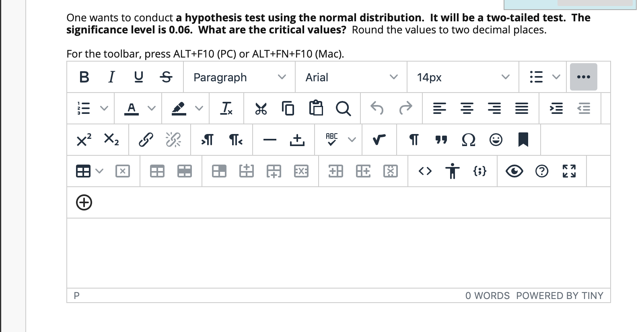The image size is (644, 332).
Task: Insert a hyperlink with link icon
Action: (146, 140)
